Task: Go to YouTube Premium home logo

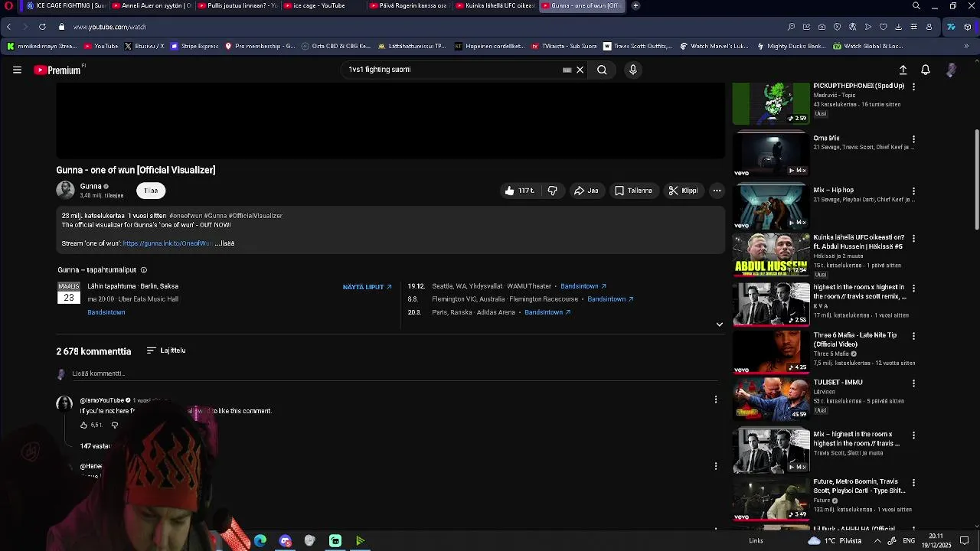Action: pyautogui.click(x=59, y=70)
